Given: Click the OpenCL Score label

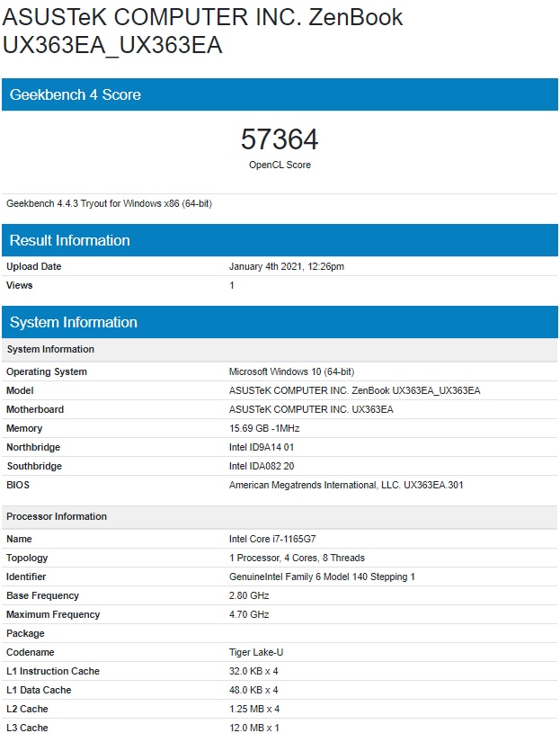Looking at the screenshot, I should coord(280,165).
